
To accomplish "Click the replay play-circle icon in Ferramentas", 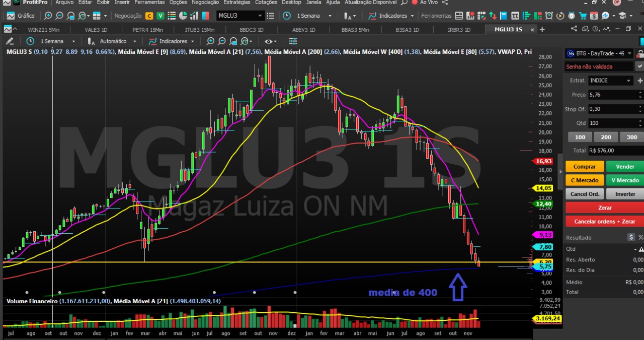I will tap(560, 16).
